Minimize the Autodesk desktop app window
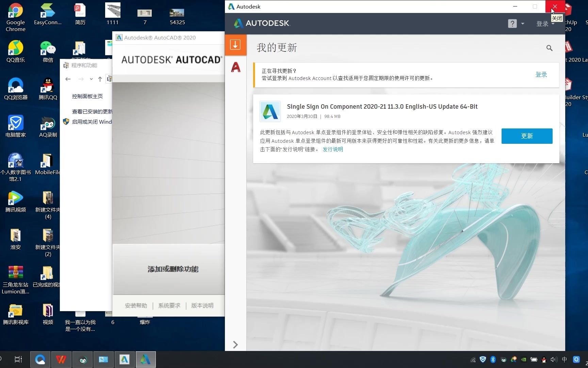 click(x=515, y=6)
